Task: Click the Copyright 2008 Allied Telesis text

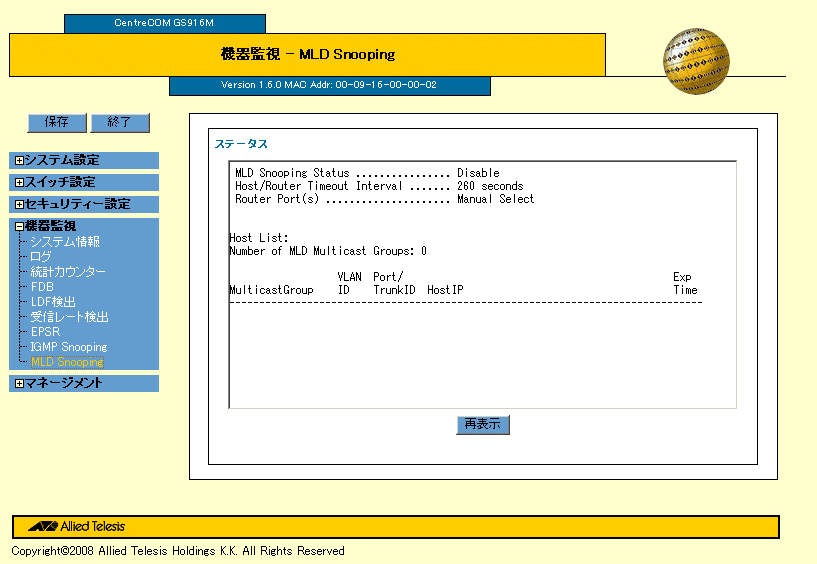Action: (178, 551)
